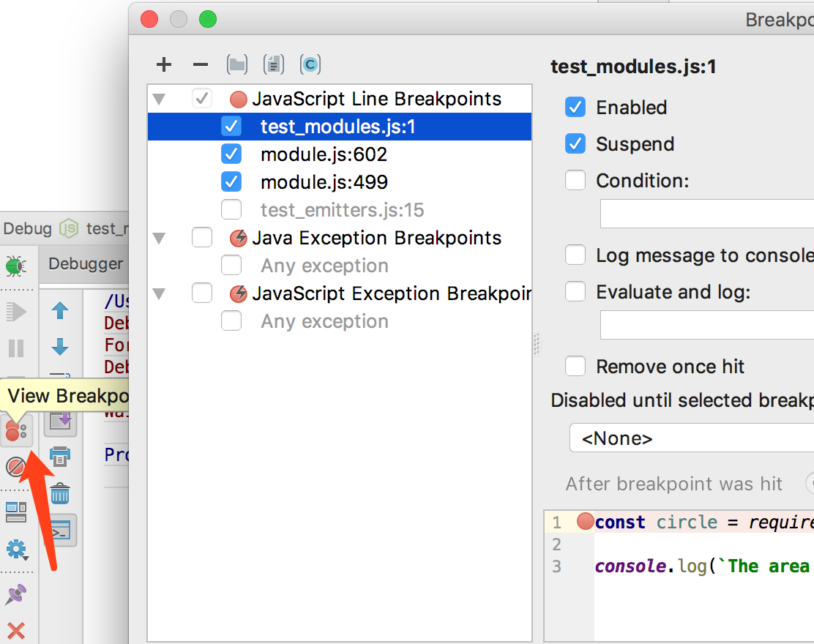
Task: Check the test_emitters.js:15 breakpoint checkbox
Action: coord(231,209)
